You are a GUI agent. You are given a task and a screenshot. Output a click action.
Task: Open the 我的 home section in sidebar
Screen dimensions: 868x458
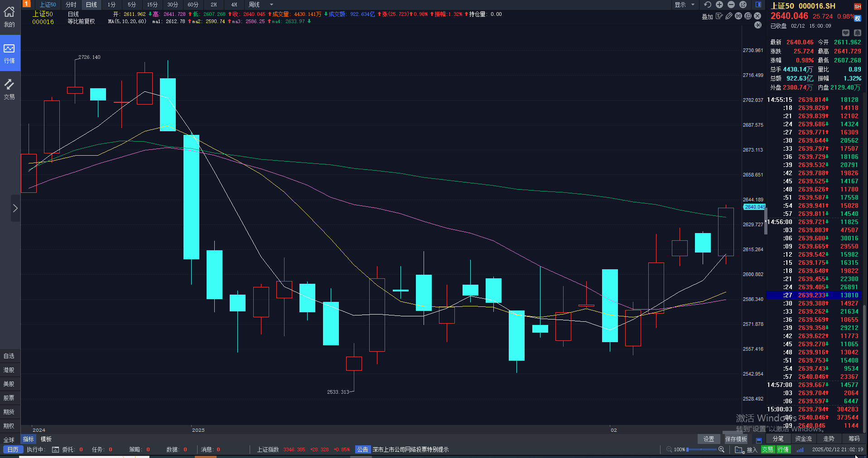(x=10, y=17)
